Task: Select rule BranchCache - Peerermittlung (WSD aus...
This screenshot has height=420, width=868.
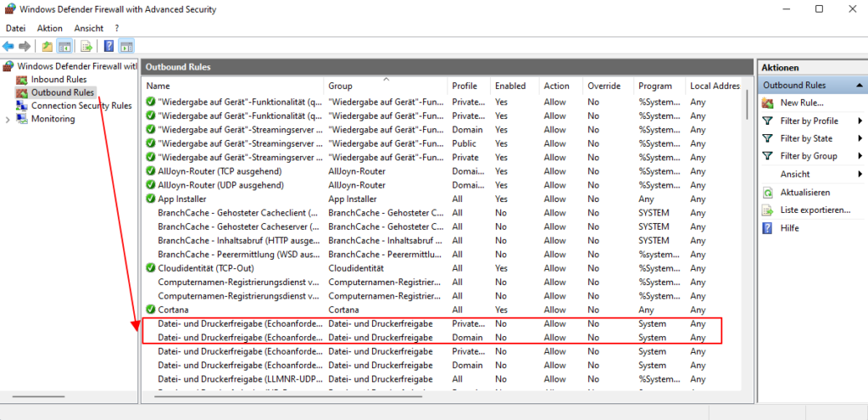Action: point(238,255)
